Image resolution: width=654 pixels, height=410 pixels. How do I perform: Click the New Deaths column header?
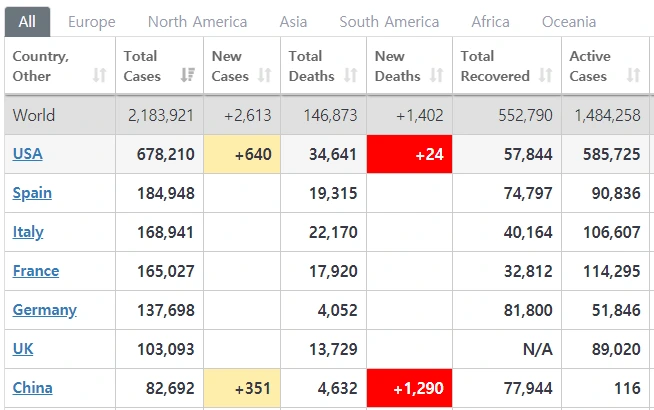point(410,65)
